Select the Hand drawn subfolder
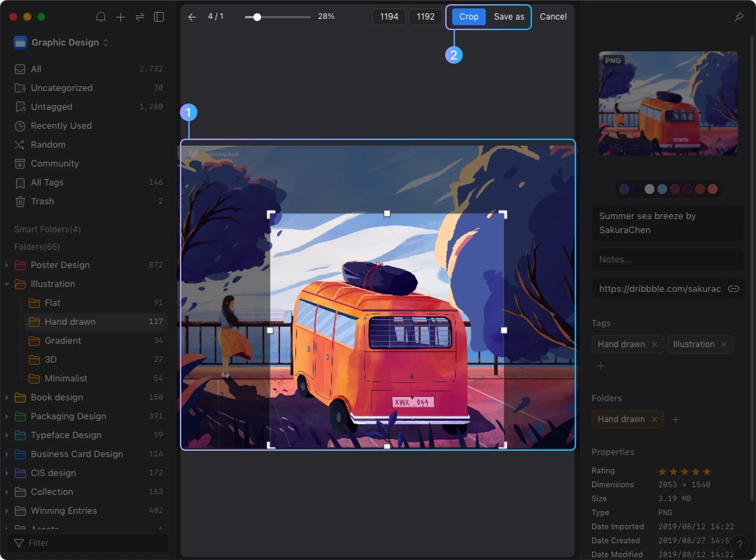 (x=96, y=322)
